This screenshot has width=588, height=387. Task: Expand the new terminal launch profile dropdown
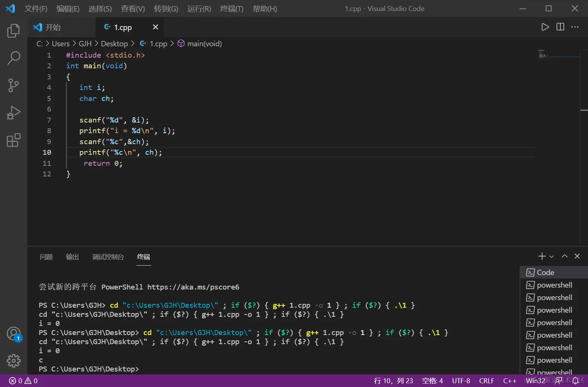click(x=552, y=256)
